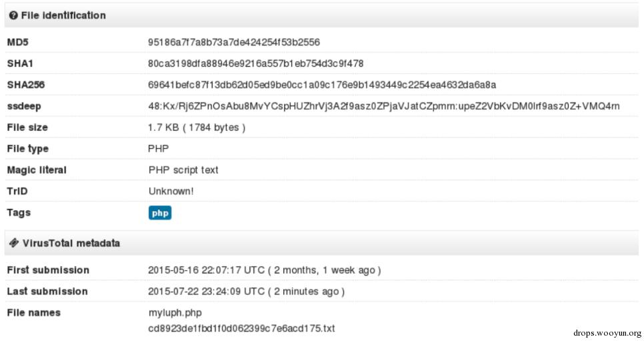Click the question mark icon beside File identification

pyautogui.click(x=13, y=15)
